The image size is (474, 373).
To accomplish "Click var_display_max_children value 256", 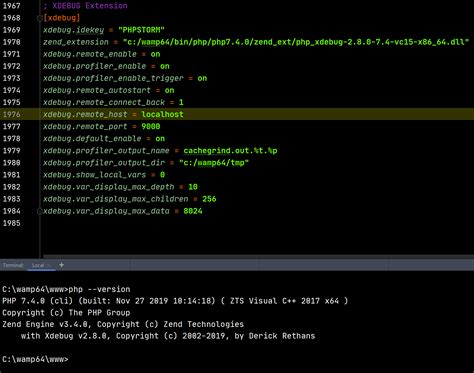I will coord(209,199).
